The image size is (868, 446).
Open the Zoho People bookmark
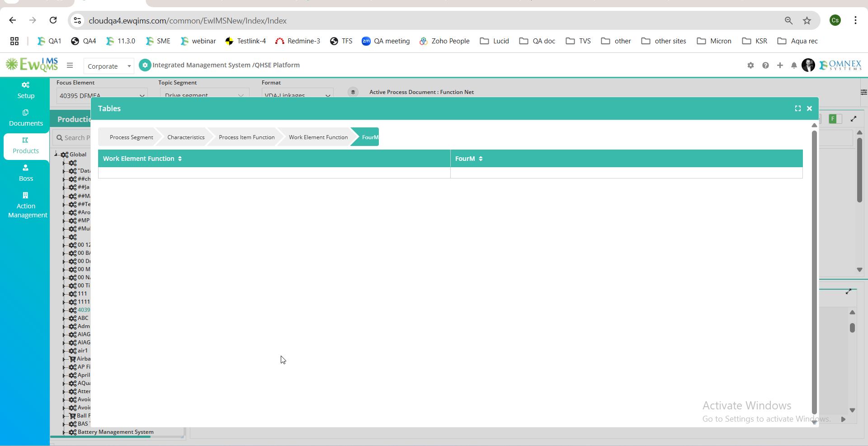click(444, 41)
